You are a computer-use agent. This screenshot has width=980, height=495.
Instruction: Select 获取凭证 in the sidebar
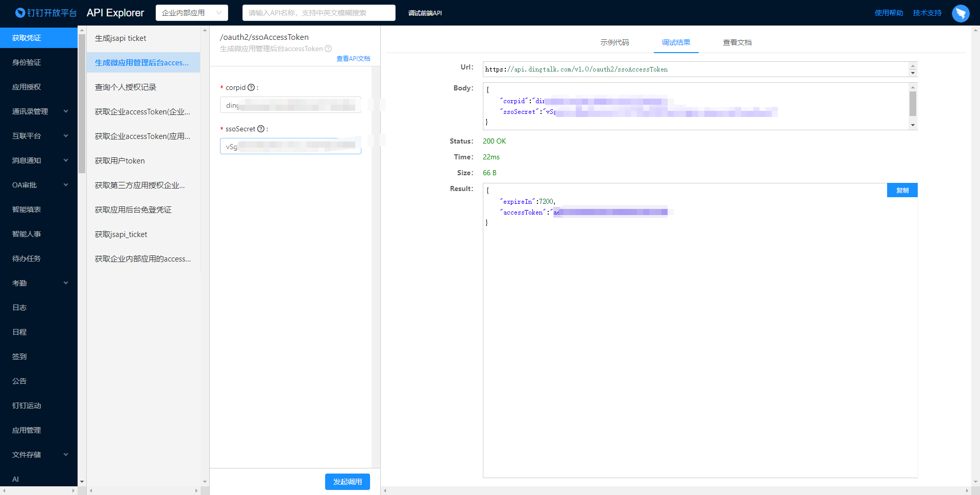click(x=39, y=38)
